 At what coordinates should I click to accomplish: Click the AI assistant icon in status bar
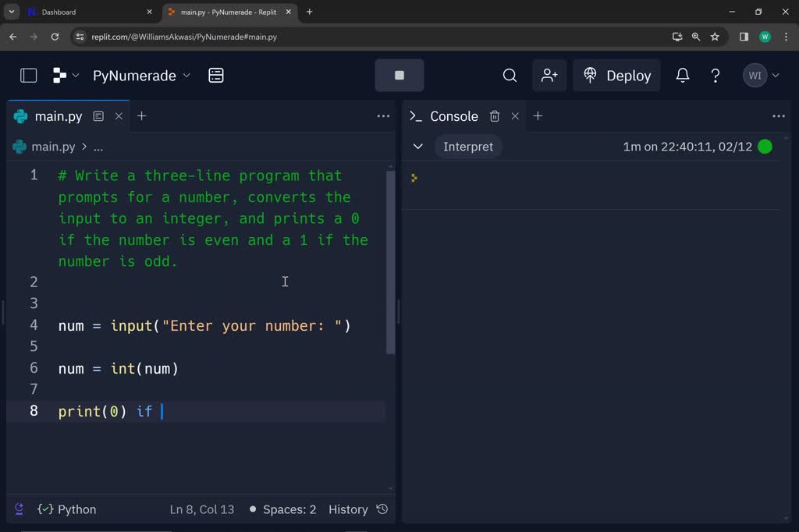point(19,509)
